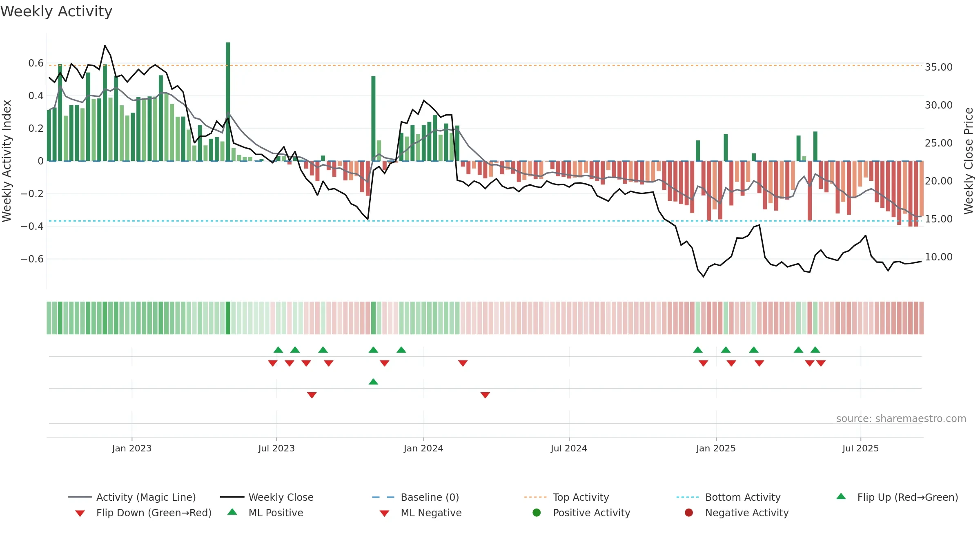Click the Jan 2024 axis label
980x551 pixels.
[423, 448]
